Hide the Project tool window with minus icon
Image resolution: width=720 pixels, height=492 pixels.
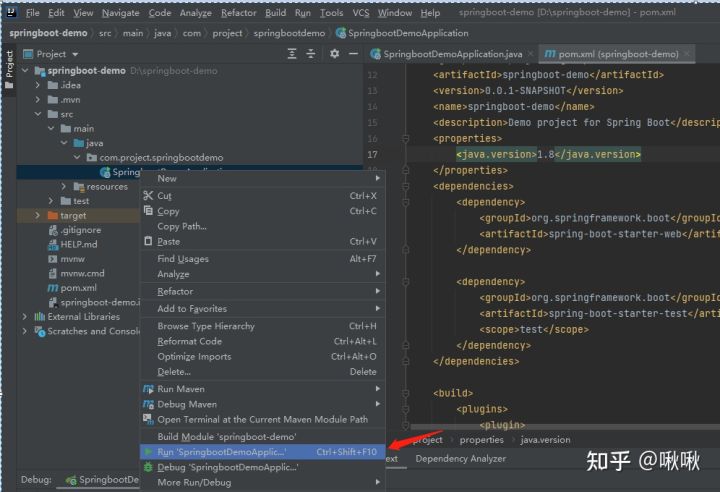click(x=353, y=54)
